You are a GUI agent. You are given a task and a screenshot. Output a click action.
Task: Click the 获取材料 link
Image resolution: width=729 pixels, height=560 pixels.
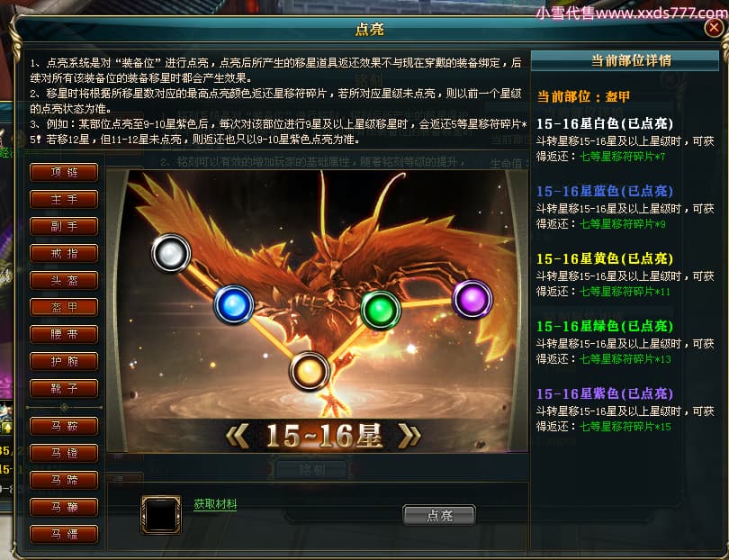(215, 504)
